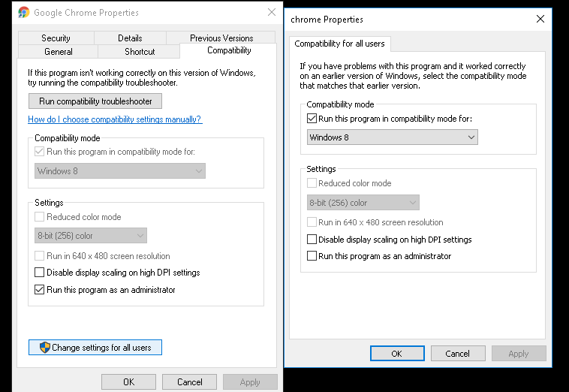Check Run as administrator in chrome Properties dialog

click(x=312, y=256)
